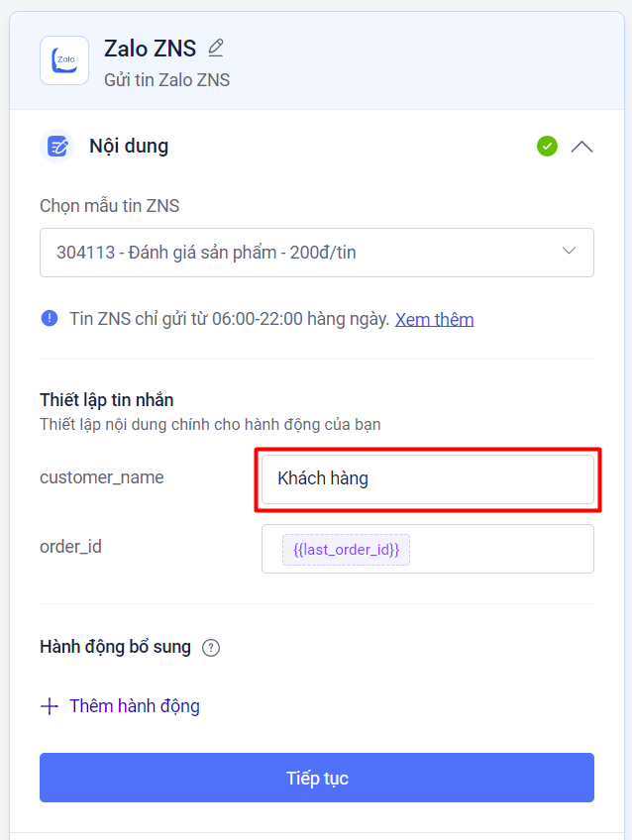Focus the customer_name input field
Viewport: 632px width, 840px height.
coord(427,479)
